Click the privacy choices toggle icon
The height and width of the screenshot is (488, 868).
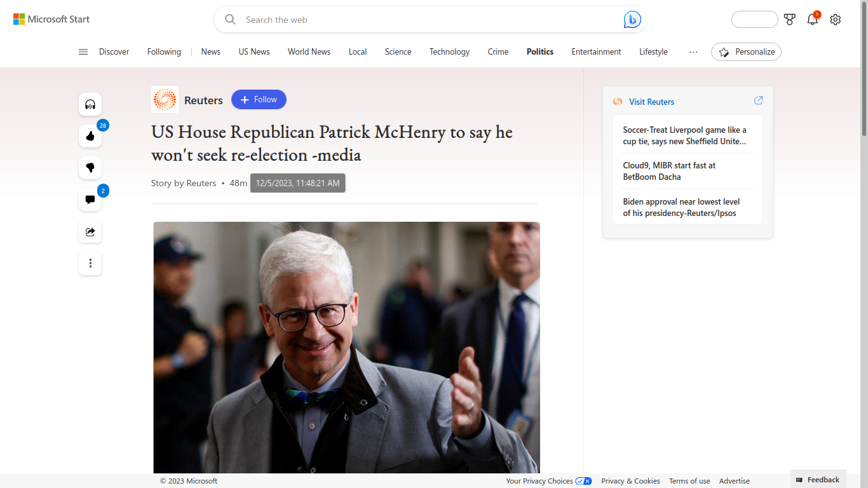[x=583, y=481]
